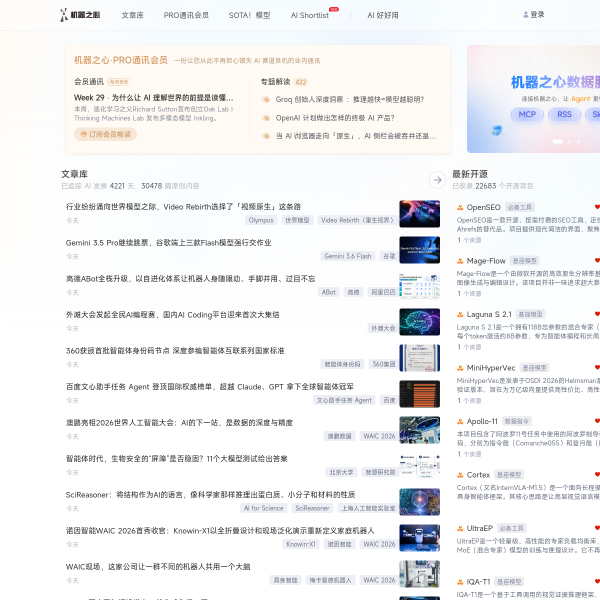Open the Week 29 member newsletter headline

[x=153, y=98]
